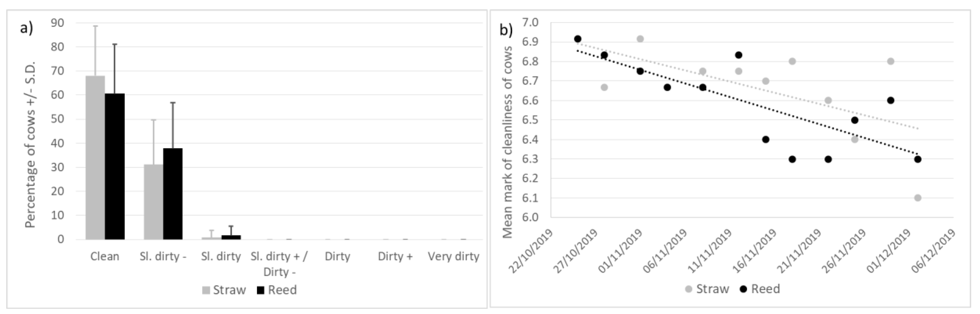This screenshot has width=980, height=314.
Task: Click the black Reed legend square in chart a
Action: pyautogui.click(x=261, y=291)
